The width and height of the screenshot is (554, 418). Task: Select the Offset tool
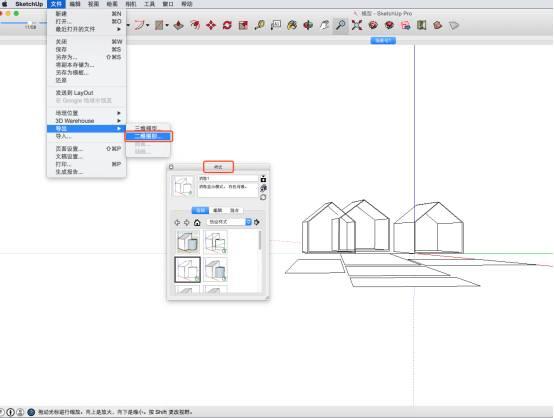point(195,25)
